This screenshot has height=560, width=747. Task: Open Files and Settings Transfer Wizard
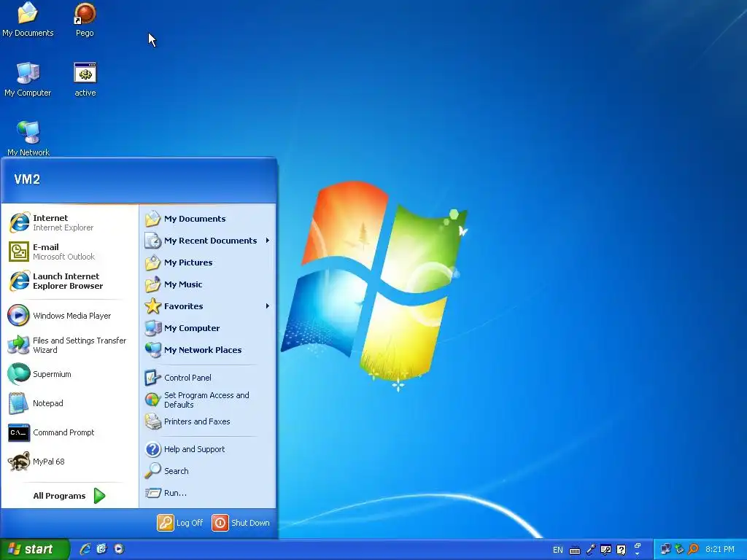69,345
